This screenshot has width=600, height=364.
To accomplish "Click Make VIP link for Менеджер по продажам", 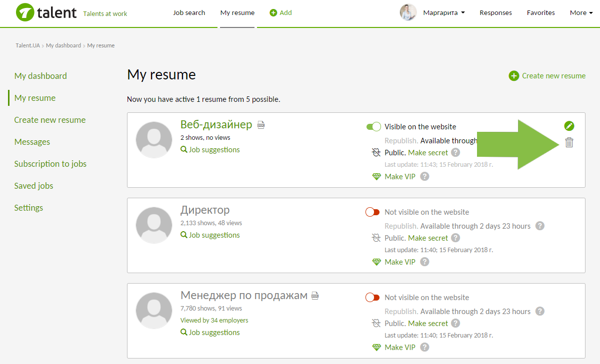I will (399, 347).
